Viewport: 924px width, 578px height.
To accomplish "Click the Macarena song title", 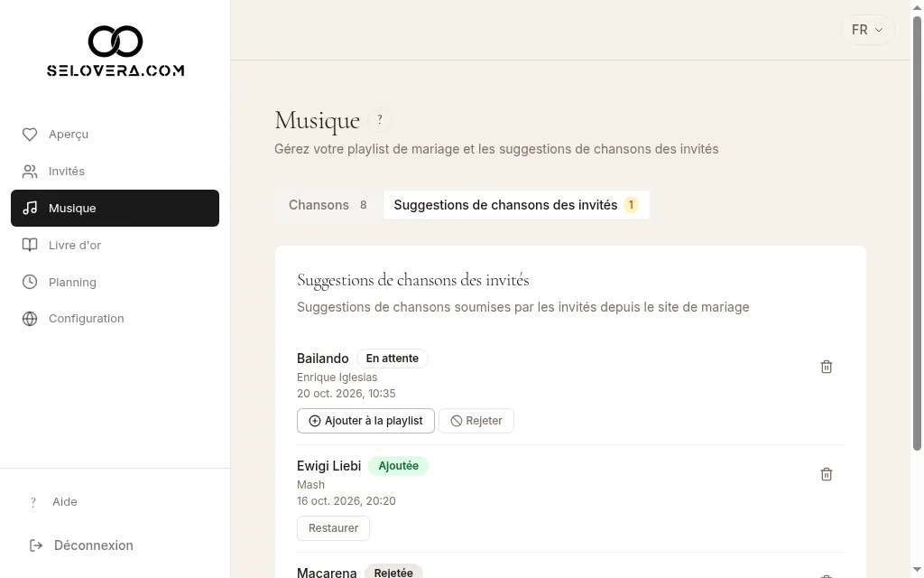I will pyautogui.click(x=327, y=573).
